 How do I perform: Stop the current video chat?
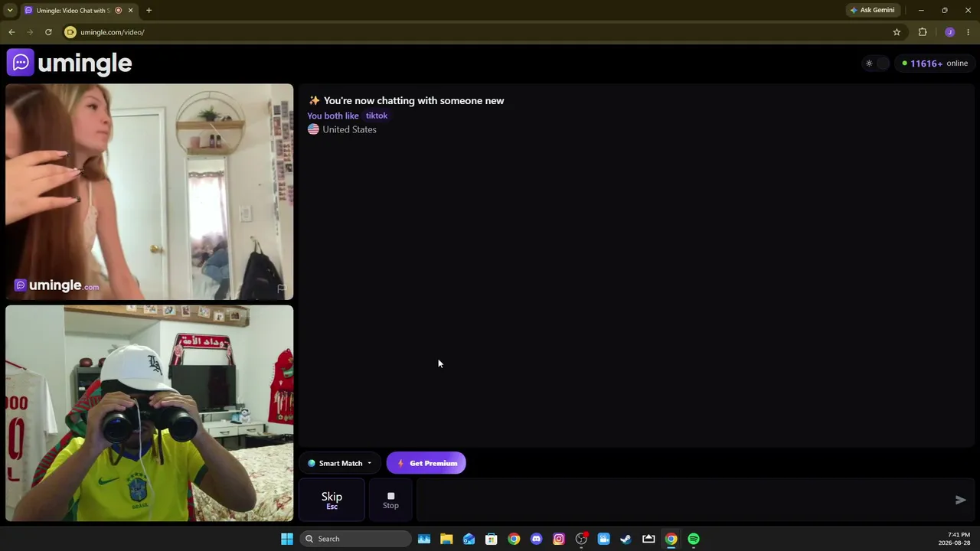click(x=390, y=500)
